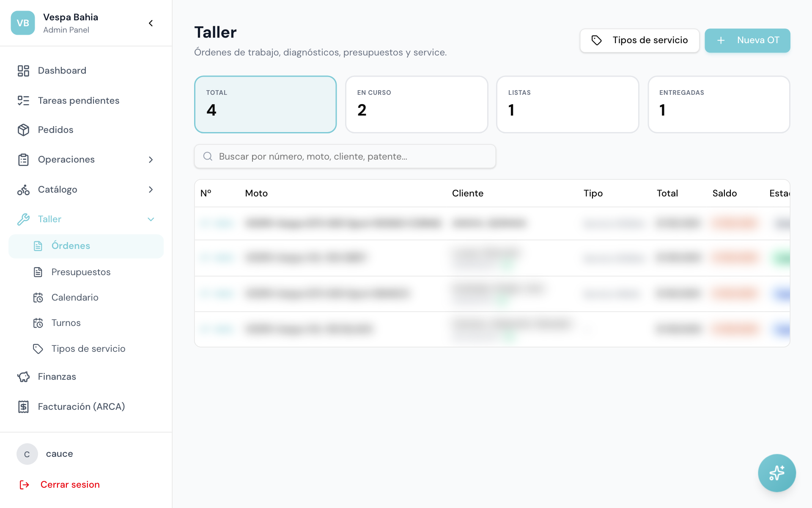Click the cauce user avatar
The width and height of the screenshot is (812, 508).
(x=27, y=454)
